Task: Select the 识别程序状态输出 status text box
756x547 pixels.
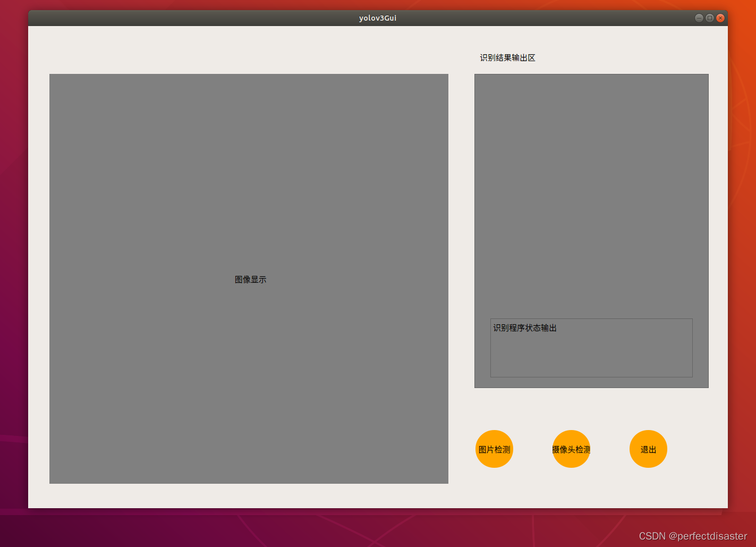Action: pos(591,348)
